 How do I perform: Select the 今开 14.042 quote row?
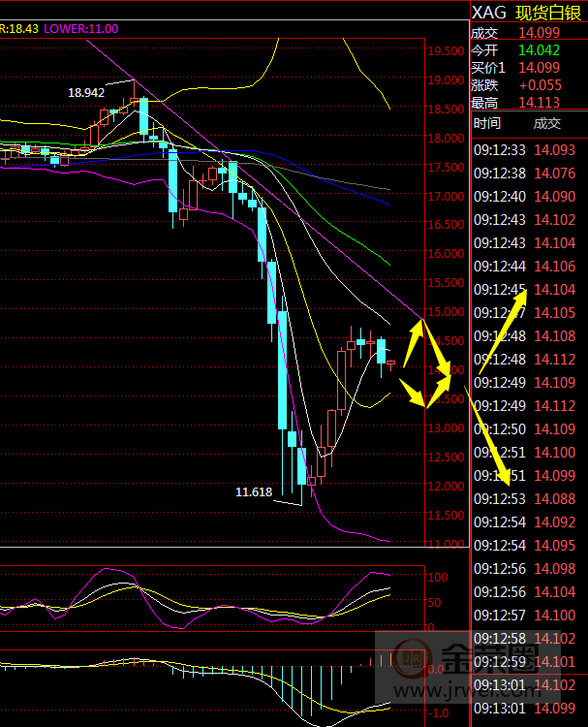click(528, 49)
